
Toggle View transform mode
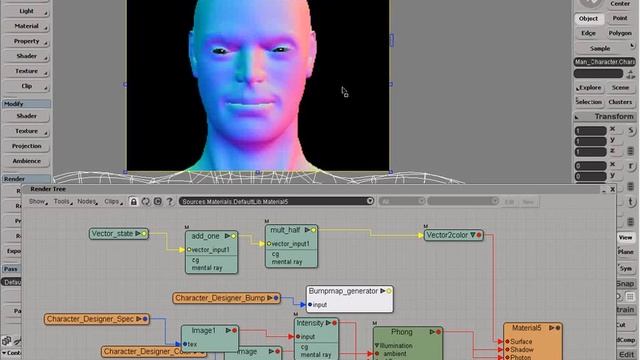point(625,237)
